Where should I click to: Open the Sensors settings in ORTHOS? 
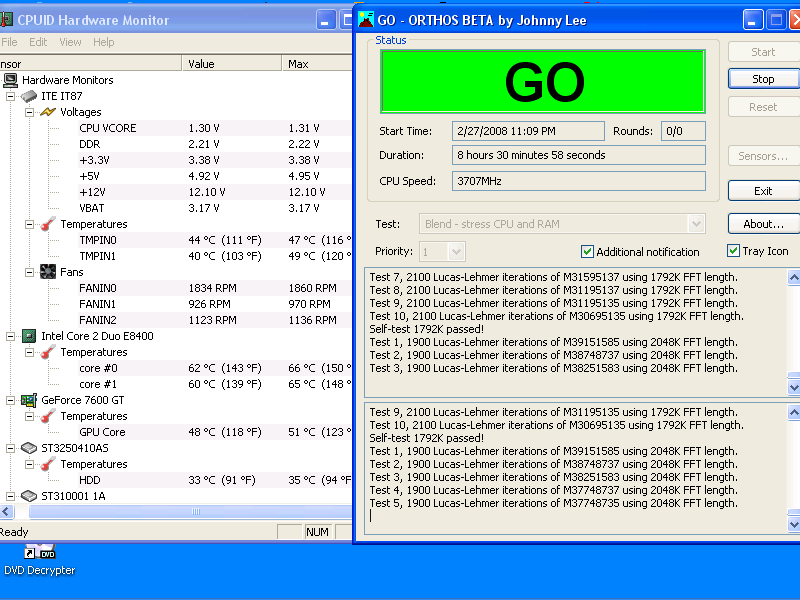click(763, 156)
